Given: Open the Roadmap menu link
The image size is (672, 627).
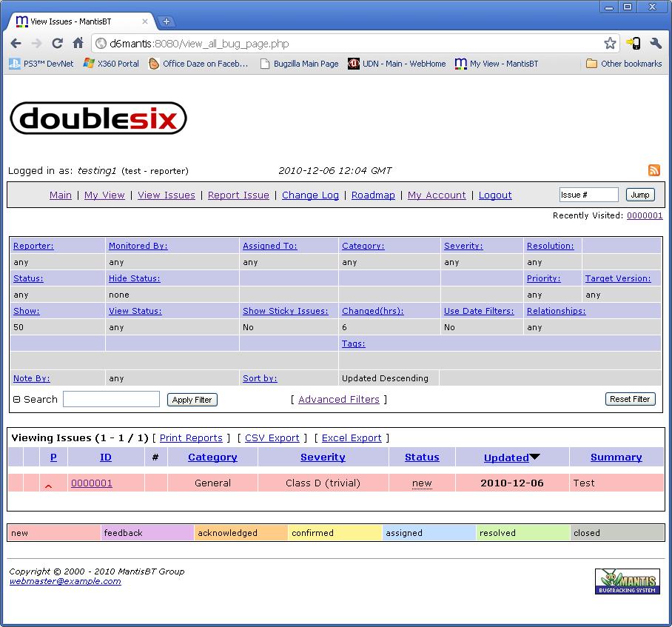Looking at the screenshot, I should (x=373, y=195).
